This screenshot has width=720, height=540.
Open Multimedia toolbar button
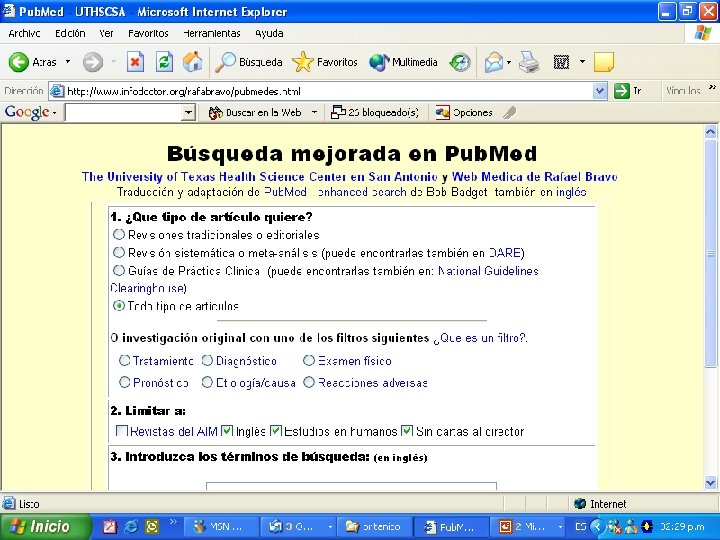coord(403,62)
